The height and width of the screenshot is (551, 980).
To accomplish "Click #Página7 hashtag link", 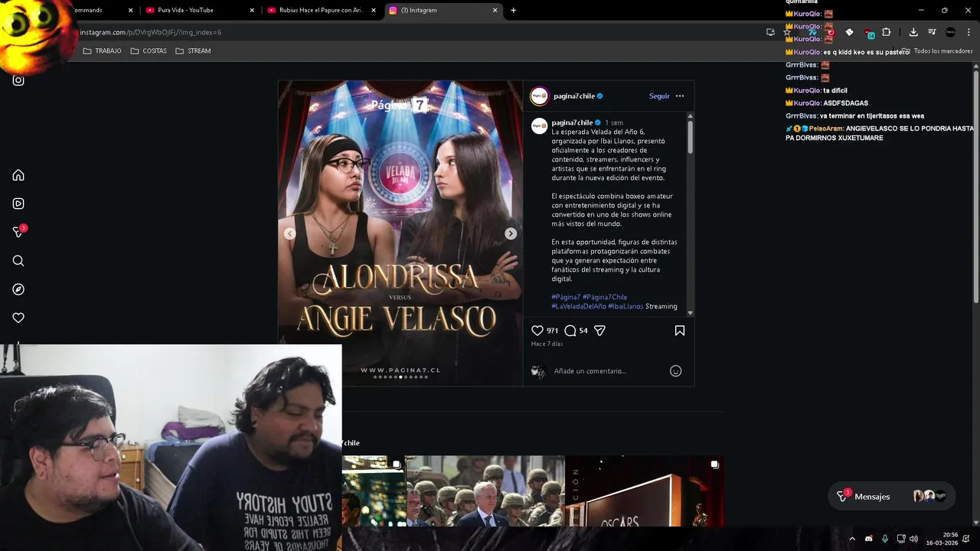I will [x=566, y=297].
